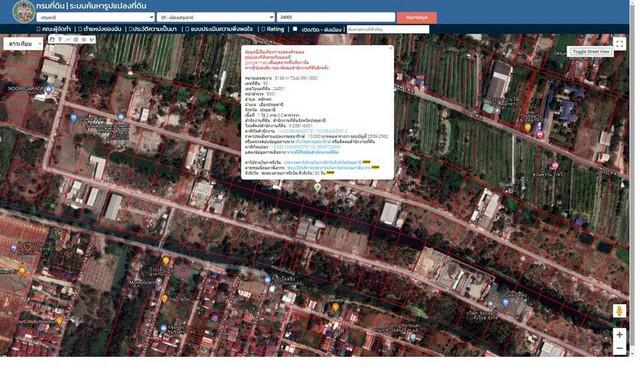The height and width of the screenshot is (373, 640).
Task: Focus the parcel number field showing 24001
Action: coord(336,17)
